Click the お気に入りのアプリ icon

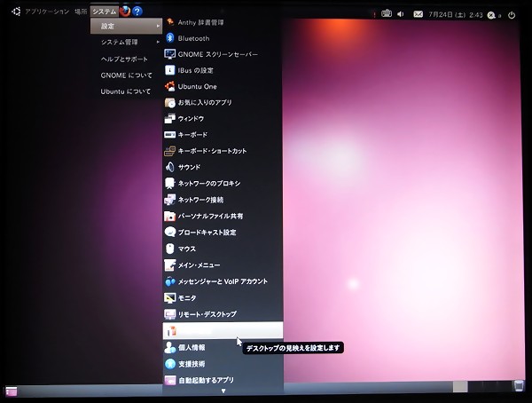click(169, 102)
